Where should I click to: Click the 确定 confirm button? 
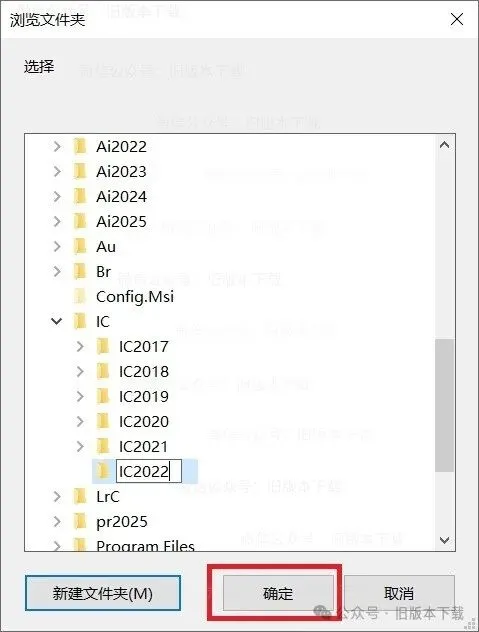click(278, 593)
